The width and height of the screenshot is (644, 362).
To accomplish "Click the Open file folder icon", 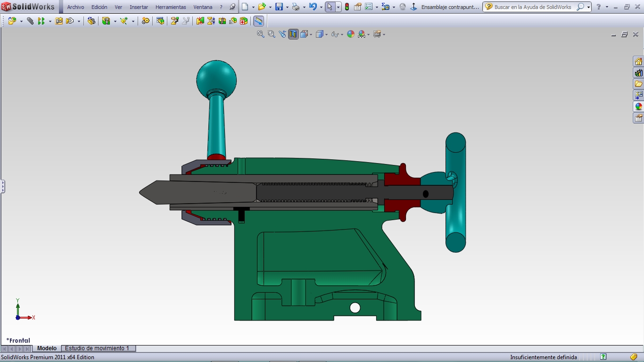I will point(262,7).
